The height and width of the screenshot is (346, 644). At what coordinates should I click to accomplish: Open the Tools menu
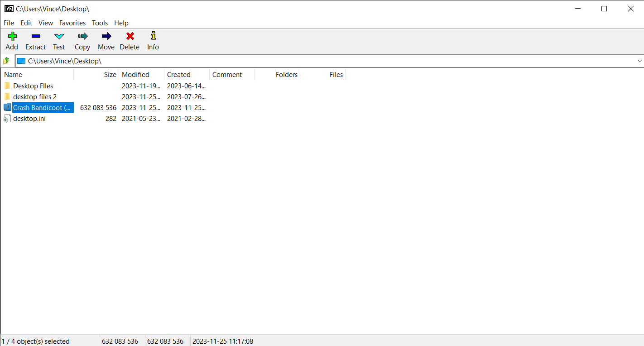(x=100, y=23)
